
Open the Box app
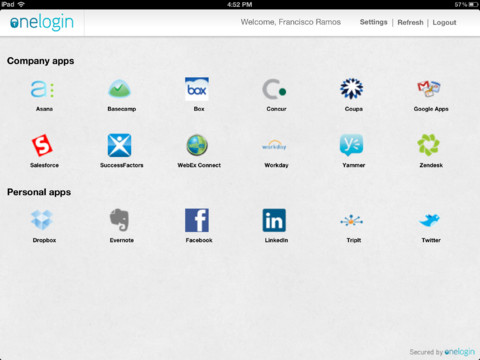[197, 89]
